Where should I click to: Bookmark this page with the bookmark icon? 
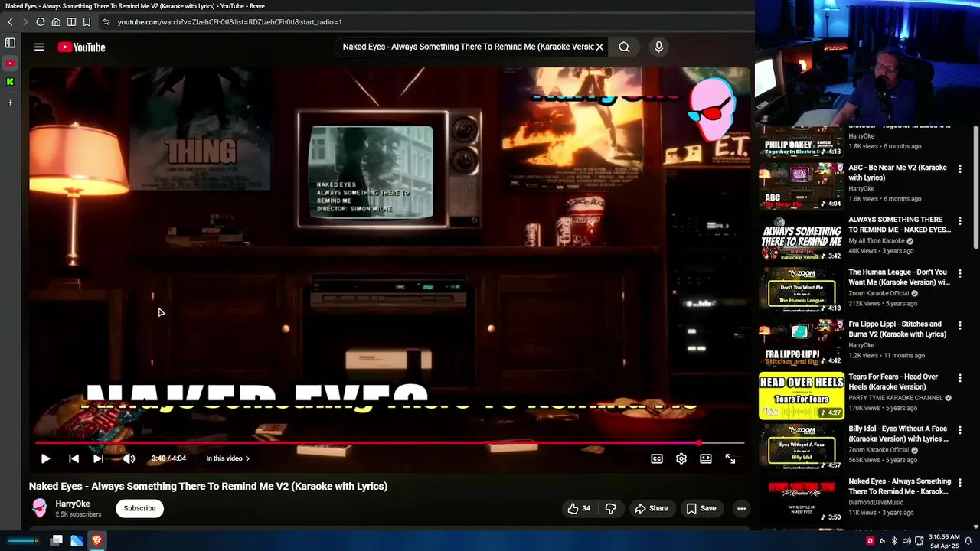point(87,22)
